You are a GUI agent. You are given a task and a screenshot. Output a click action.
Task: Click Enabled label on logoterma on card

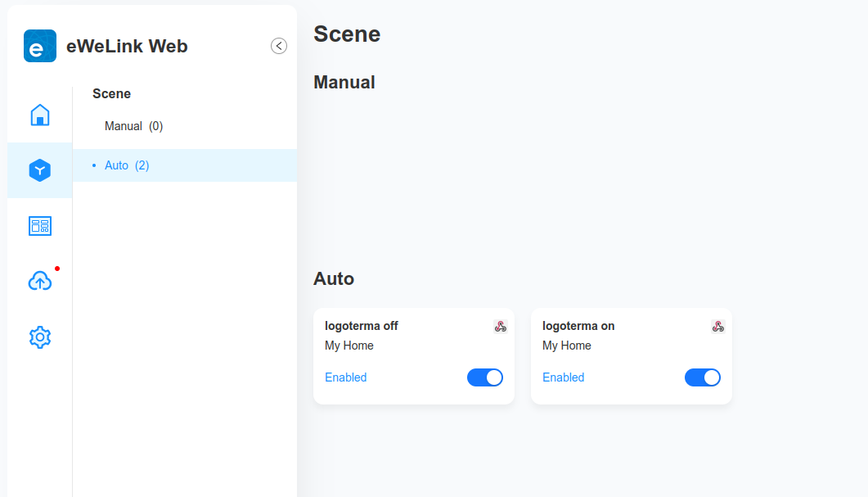(x=564, y=377)
